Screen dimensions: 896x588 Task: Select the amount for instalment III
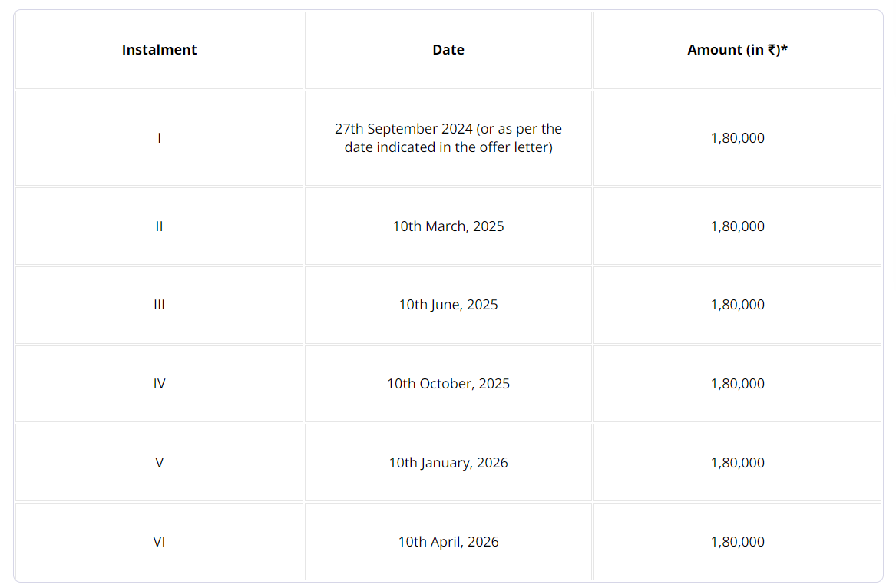[737, 305]
